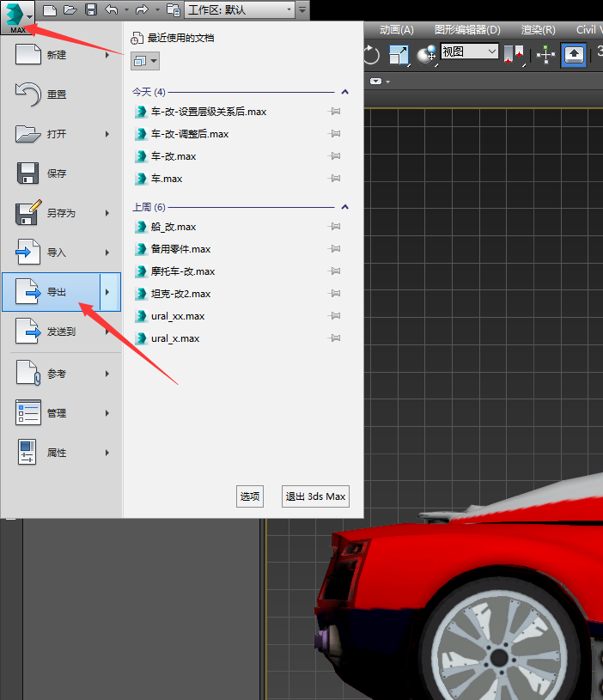Click the 退出 3ds Max button

click(x=315, y=496)
